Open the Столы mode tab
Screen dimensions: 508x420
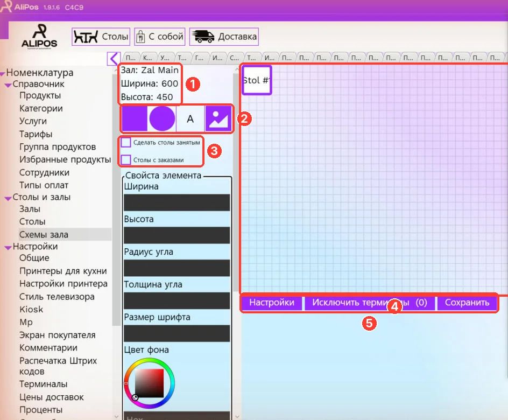point(101,37)
